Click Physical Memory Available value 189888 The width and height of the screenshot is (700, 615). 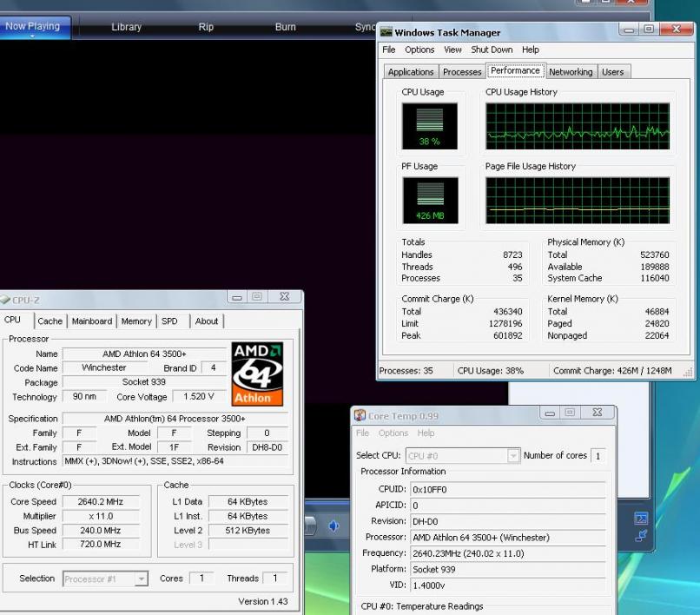pos(655,267)
